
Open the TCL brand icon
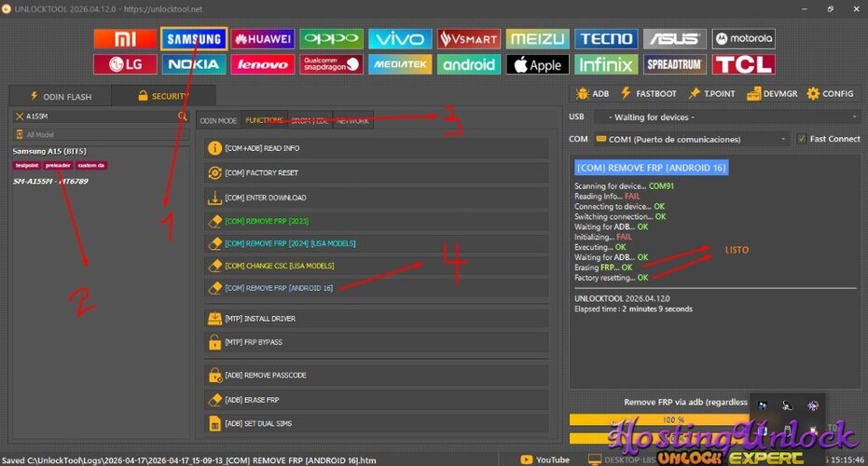pyautogui.click(x=743, y=64)
